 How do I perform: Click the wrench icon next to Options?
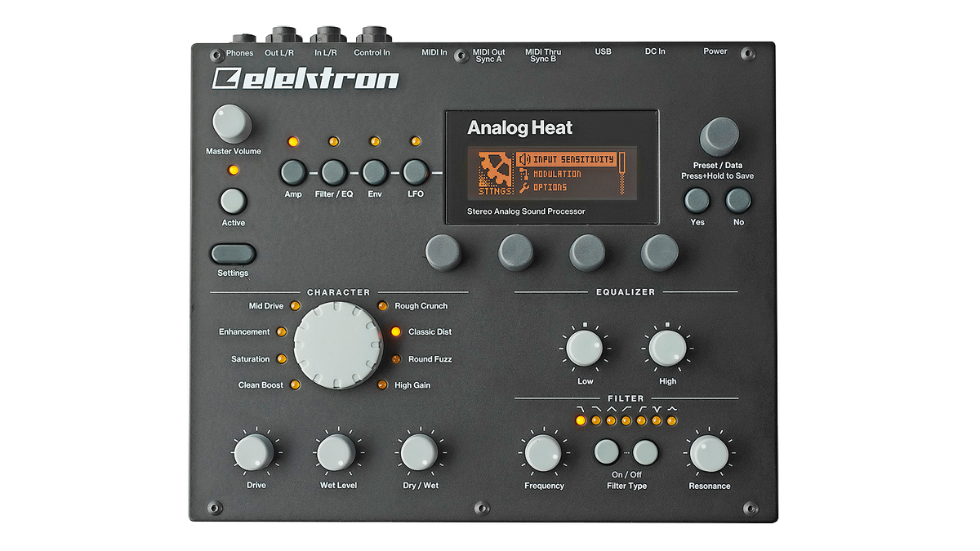point(523,186)
